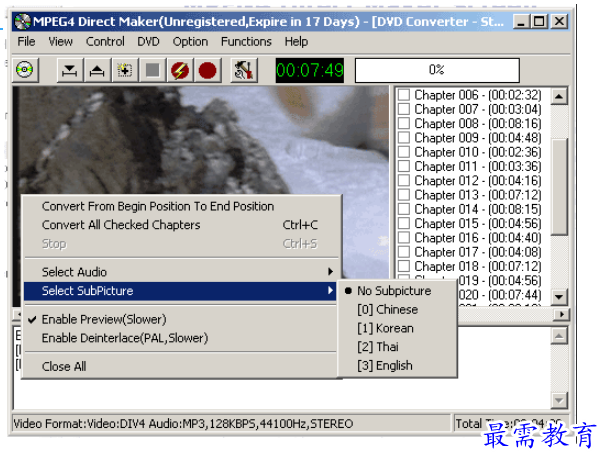Open DVD disc icon in toolbar
Screen dimensions: 605x467
click(25, 70)
